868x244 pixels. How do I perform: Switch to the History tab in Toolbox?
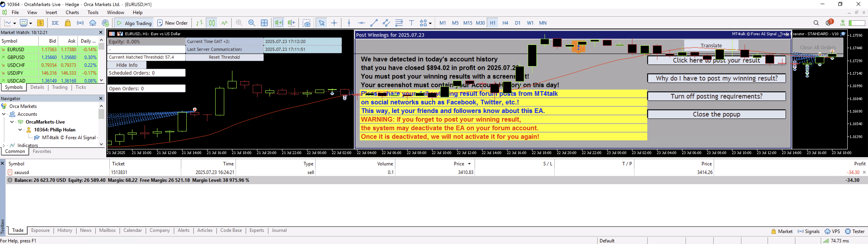[65, 230]
